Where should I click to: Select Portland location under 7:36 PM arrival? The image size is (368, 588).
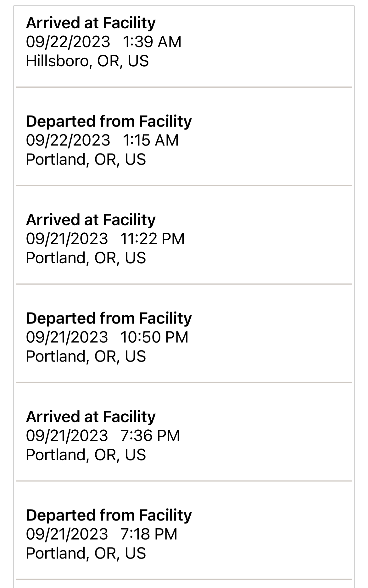point(86,455)
